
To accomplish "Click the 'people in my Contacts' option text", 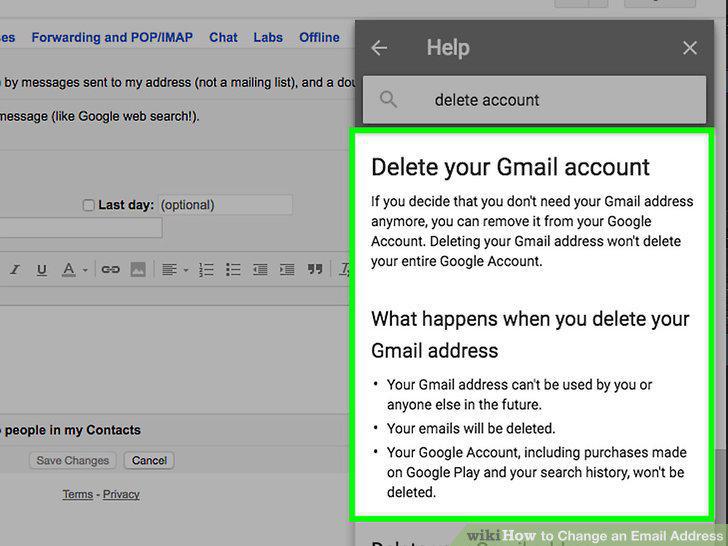I will tap(72, 430).
